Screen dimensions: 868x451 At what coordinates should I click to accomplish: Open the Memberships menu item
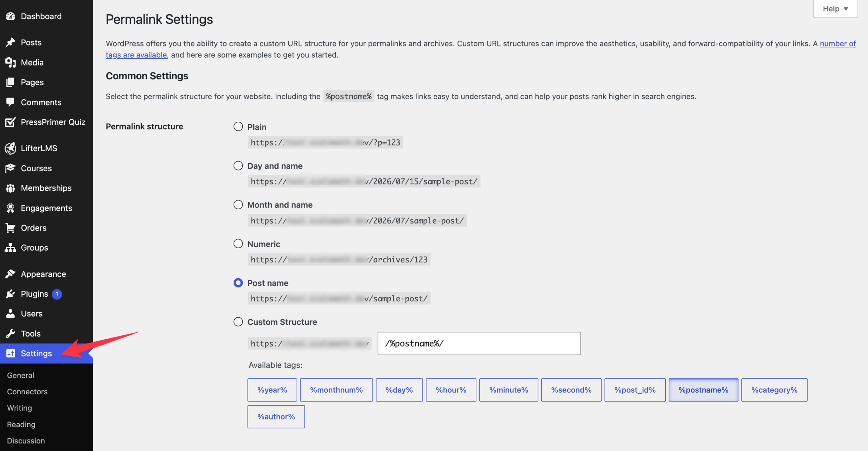tap(46, 188)
